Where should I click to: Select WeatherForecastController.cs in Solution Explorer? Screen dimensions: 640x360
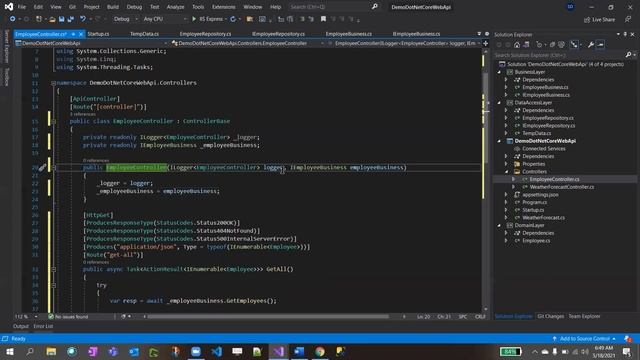562,187
